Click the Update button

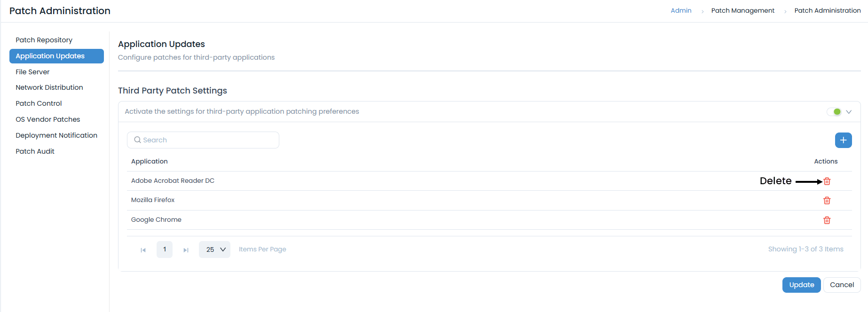[x=801, y=285]
